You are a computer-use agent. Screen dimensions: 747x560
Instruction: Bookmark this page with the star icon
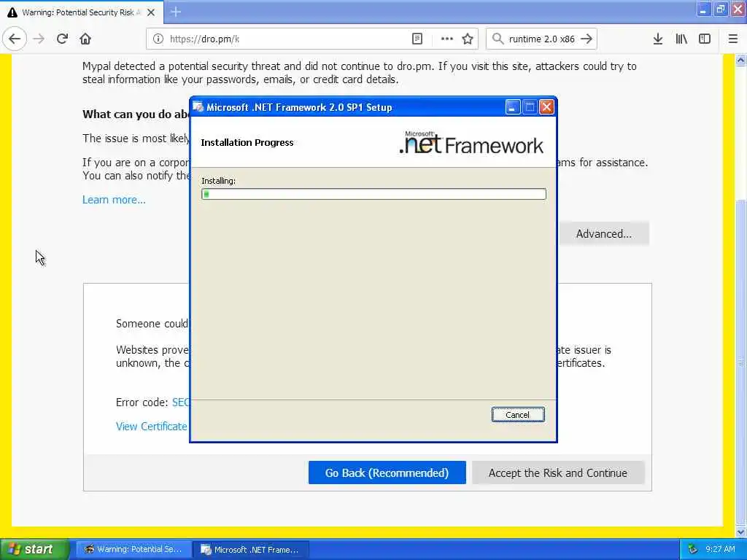point(468,39)
